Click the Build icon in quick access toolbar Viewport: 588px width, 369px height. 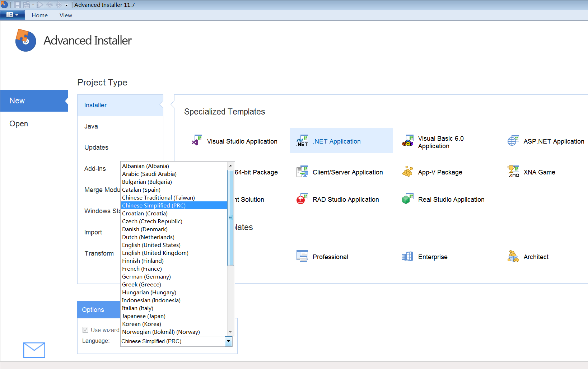(x=27, y=5)
